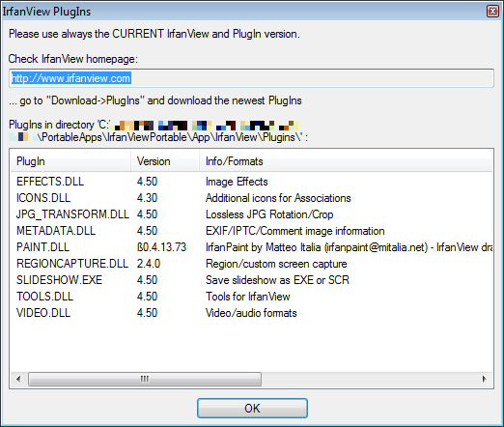
Task: Click the IrfanPaint by Matteo Italia description
Action: [x=349, y=247]
